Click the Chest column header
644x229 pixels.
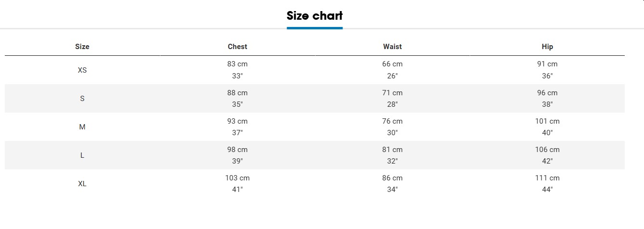(237, 47)
